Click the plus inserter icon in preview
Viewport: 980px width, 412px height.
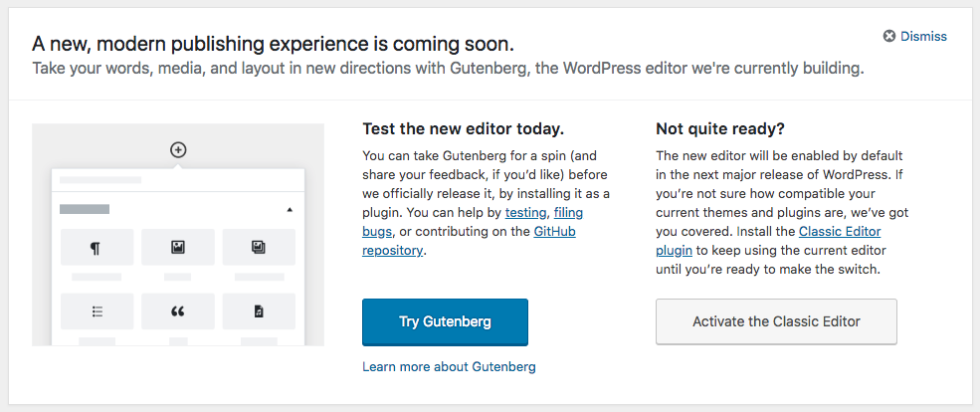[178, 150]
